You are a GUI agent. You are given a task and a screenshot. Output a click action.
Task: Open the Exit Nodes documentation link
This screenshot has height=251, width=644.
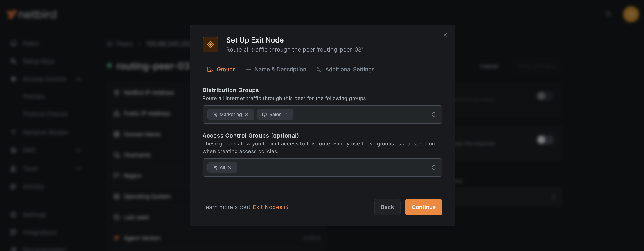[x=267, y=207]
